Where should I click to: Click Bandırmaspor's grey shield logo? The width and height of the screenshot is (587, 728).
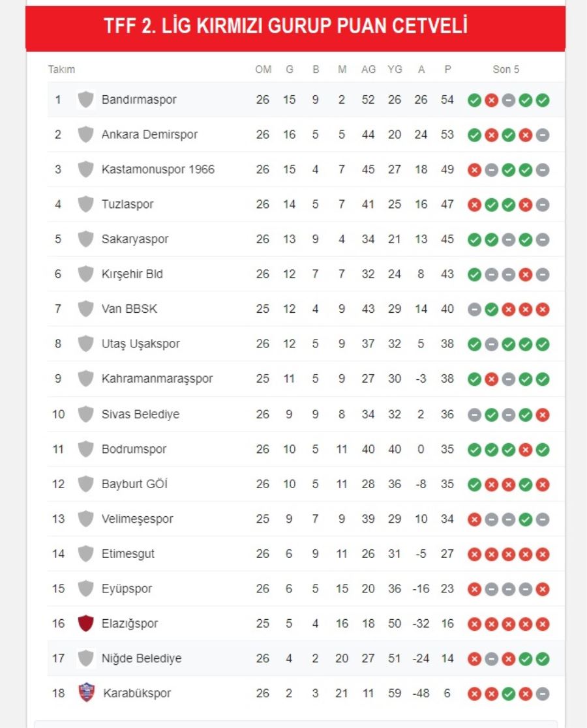[x=85, y=99]
